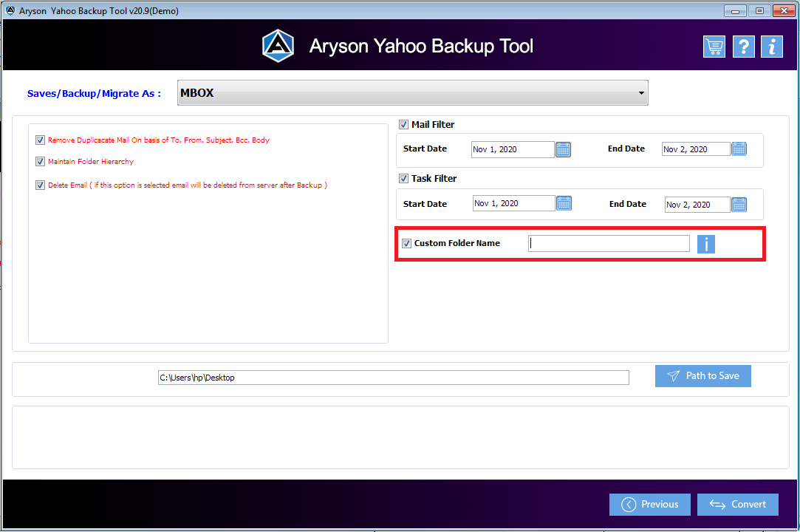Open calendar for Task Filter end date
This screenshot has width=800, height=532.
coord(739,205)
